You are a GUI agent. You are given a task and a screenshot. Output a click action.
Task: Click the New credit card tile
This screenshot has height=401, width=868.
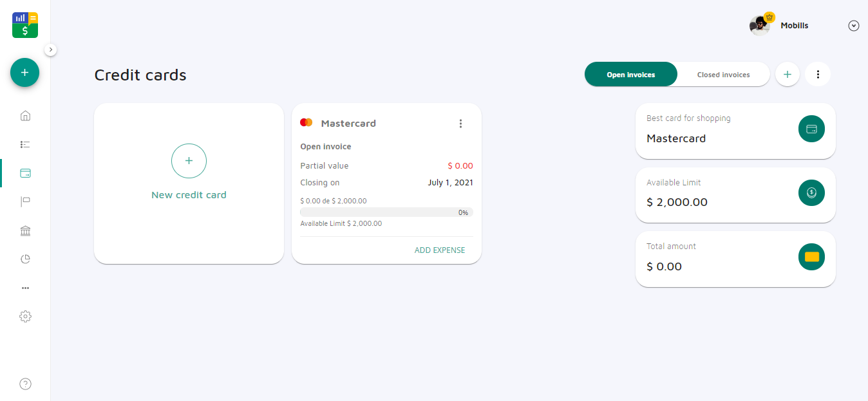189,174
